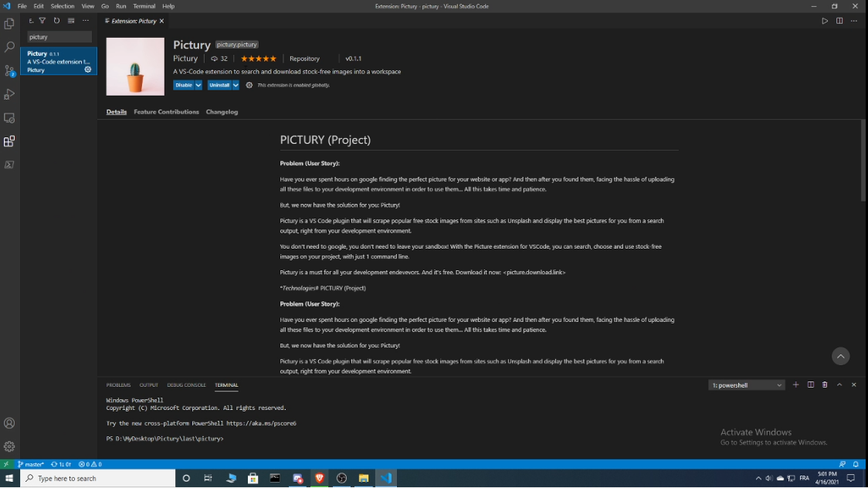Expand the Disable dropdown arrow

click(x=198, y=85)
